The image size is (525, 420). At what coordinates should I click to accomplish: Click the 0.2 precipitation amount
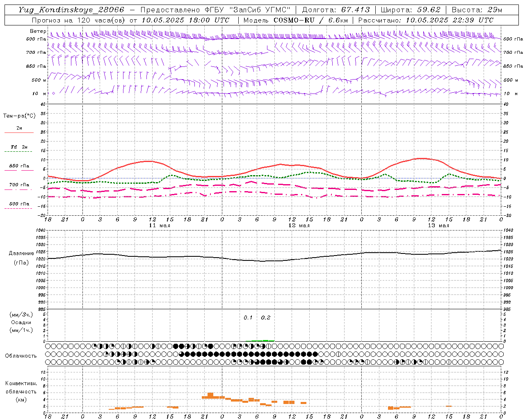tap(266, 318)
